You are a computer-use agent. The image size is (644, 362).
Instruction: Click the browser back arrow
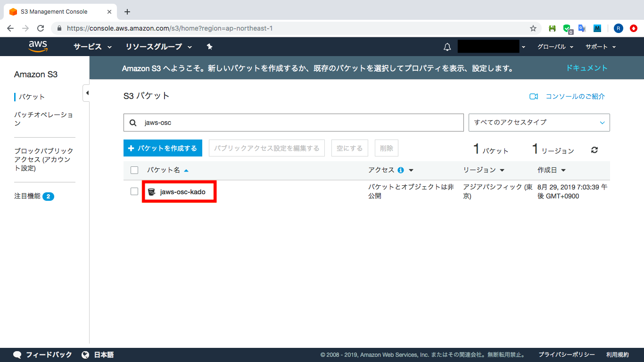coord(10,28)
